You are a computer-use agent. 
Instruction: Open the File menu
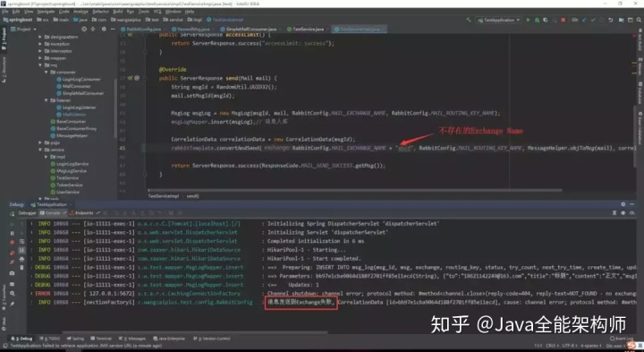pos(5,12)
